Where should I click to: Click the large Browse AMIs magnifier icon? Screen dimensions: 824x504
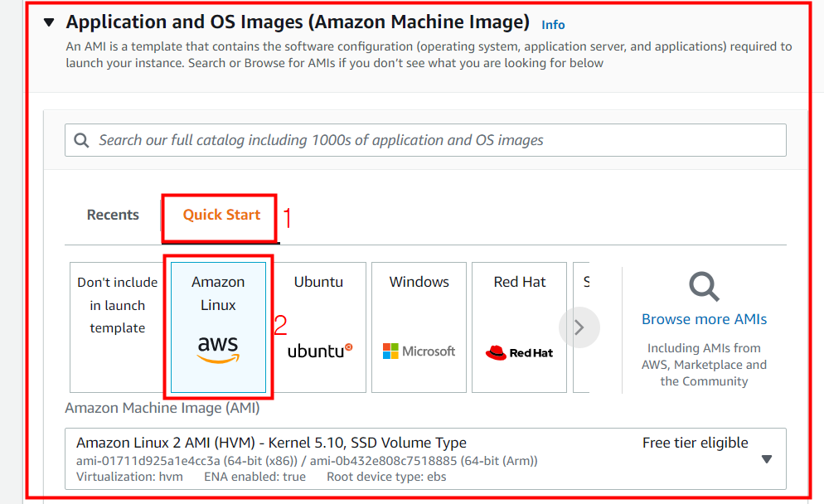click(704, 287)
